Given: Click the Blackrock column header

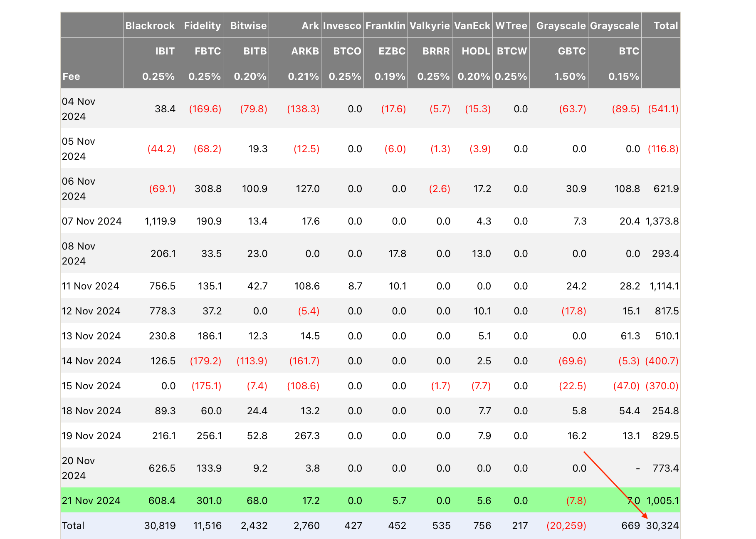Looking at the screenshot, I should click(x=150, y=26).
